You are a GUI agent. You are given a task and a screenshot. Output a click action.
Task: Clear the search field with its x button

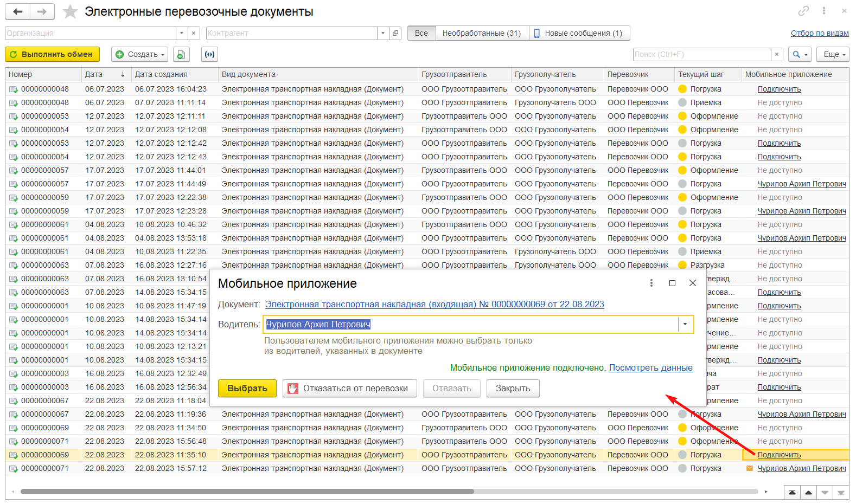pos(777,54)
